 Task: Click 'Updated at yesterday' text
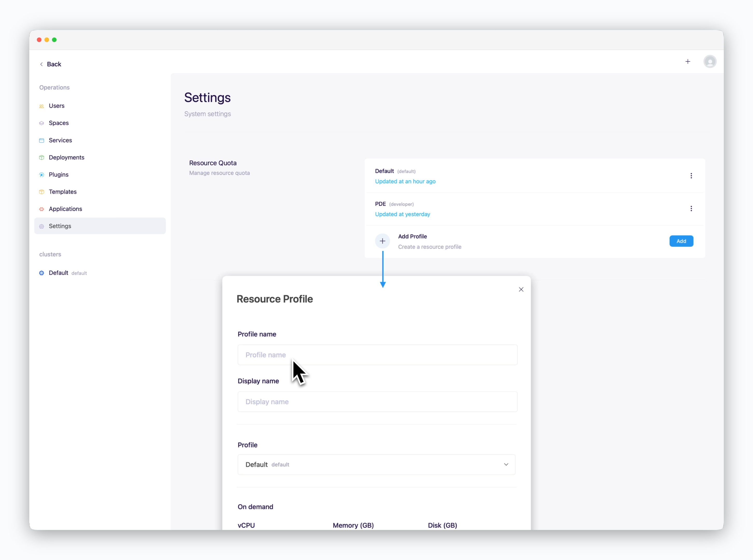click(403, 214)
